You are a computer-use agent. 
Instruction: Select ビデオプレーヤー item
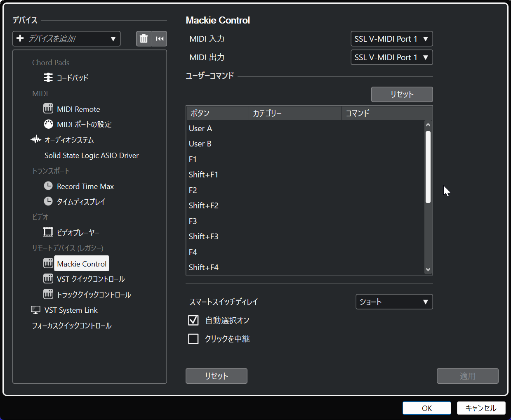[78, 233]
